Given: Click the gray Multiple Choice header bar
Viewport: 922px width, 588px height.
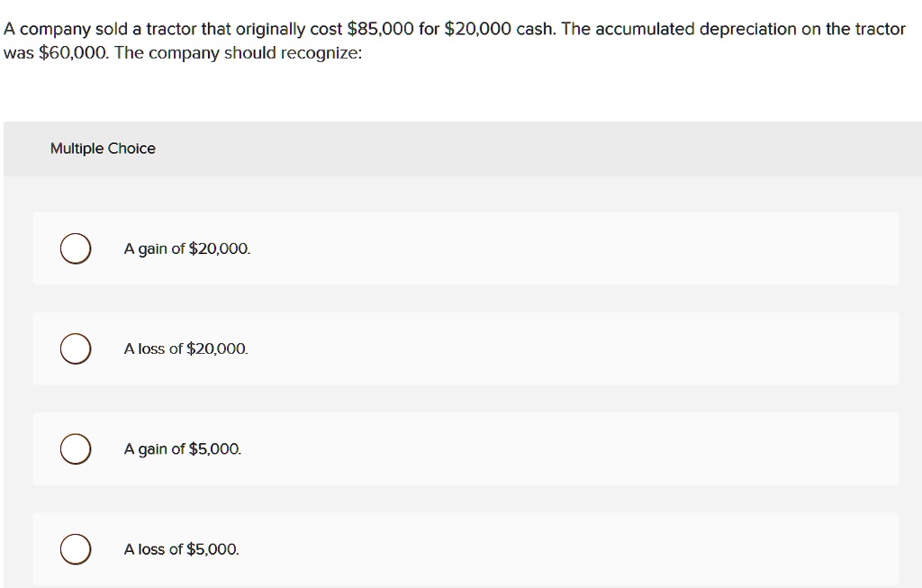Looking at the screenshot, I should coord(461,149).
